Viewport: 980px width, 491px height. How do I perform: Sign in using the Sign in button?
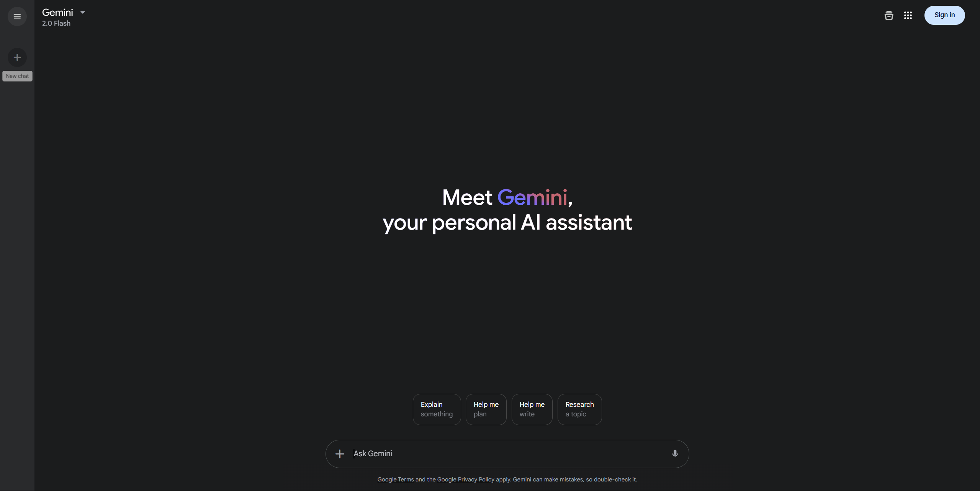pyautogui.click(x=944, y=15)
